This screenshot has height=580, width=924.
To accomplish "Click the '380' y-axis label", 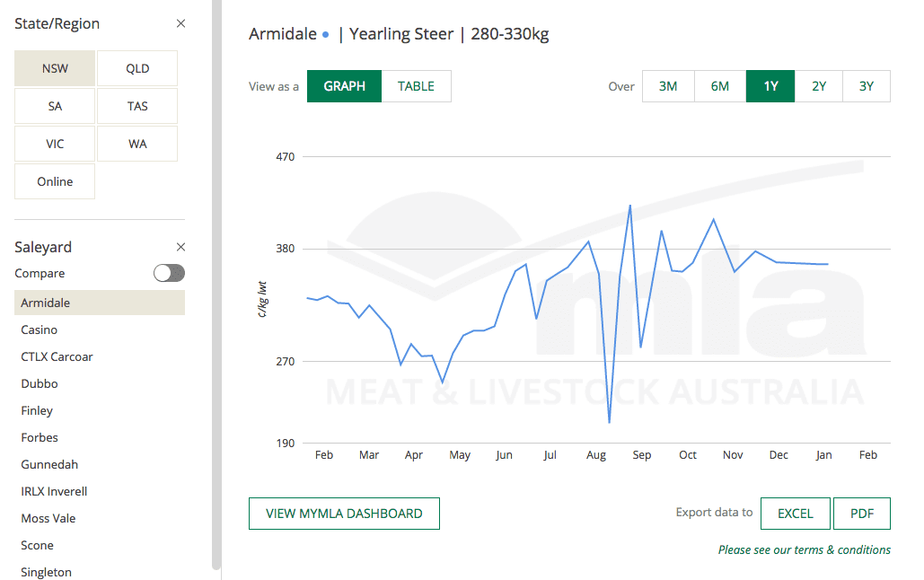I will pos(286,249).
